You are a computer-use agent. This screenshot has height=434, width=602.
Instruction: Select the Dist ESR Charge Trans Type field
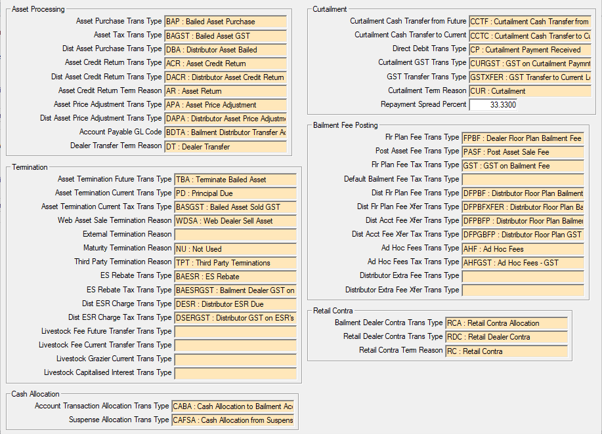235,304
